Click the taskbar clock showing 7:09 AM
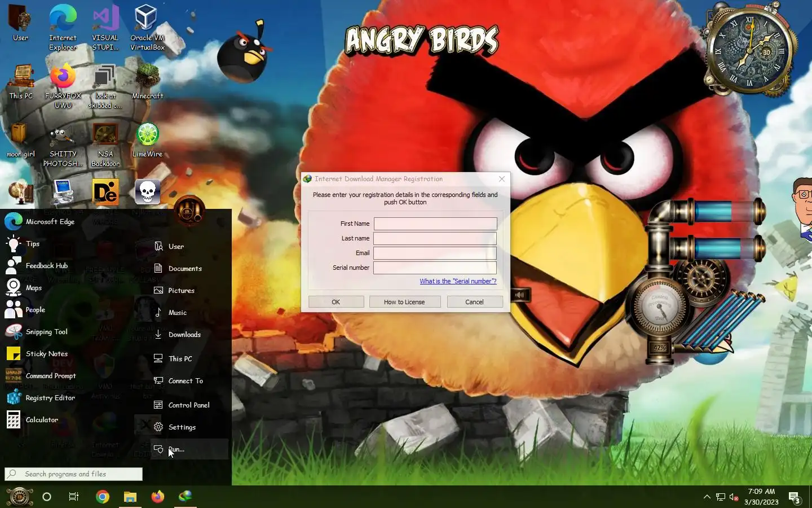 point(761,497)
